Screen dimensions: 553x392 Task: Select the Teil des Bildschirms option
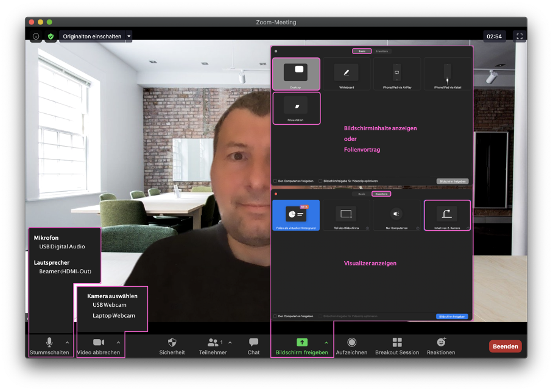coord(347,215)
